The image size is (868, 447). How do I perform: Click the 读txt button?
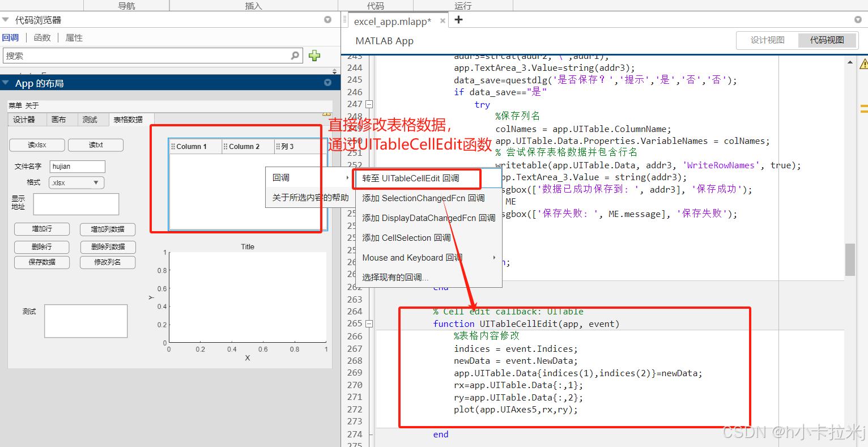(96, 145)
